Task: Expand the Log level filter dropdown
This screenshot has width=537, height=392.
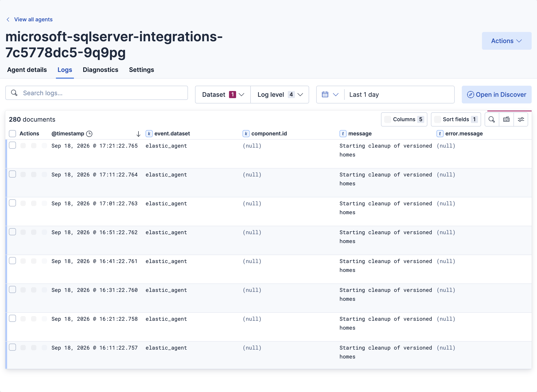Action: pyautogui.click(x=280, y=94)
